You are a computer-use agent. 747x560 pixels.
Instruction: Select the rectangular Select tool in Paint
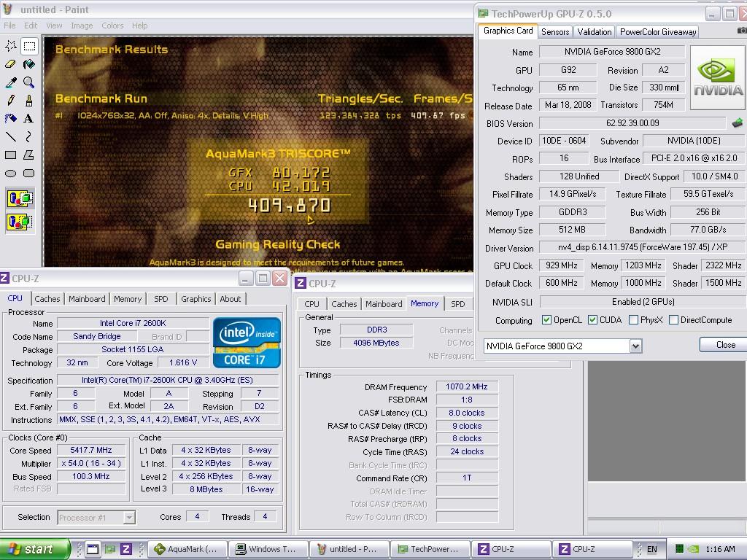click(x=29, y=46)
